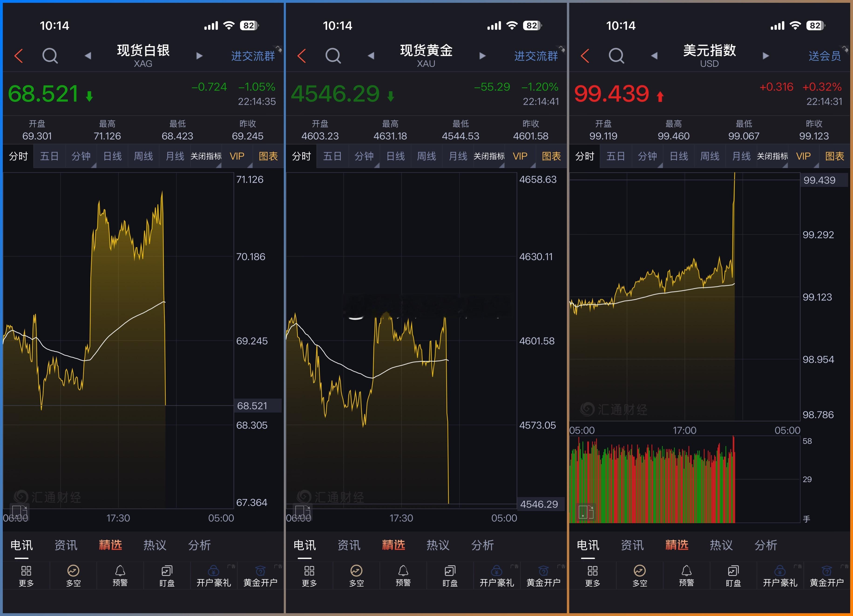Open search in 现货白银 panel
The width and height of the screenshot is (853, 616).
(x=50, y=56)
